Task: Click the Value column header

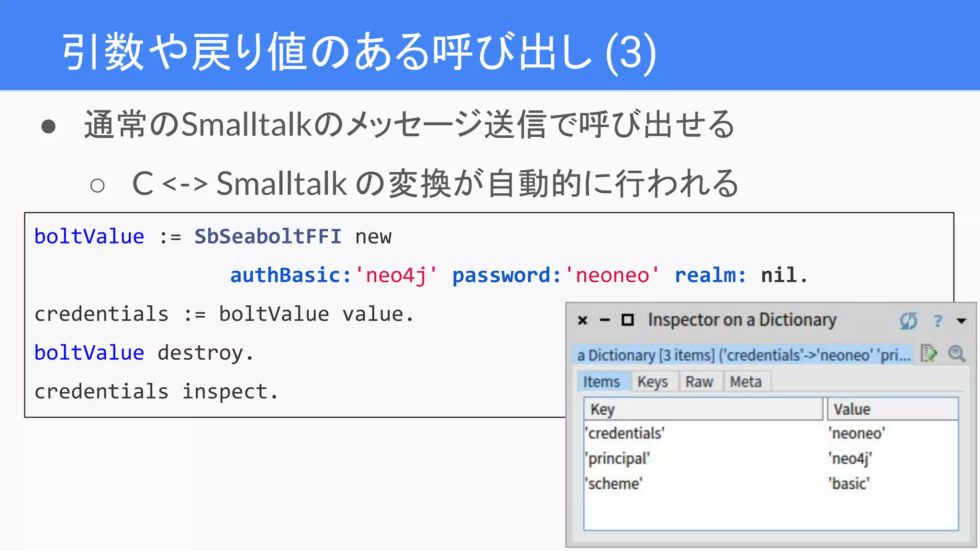Action: (893, 409)
